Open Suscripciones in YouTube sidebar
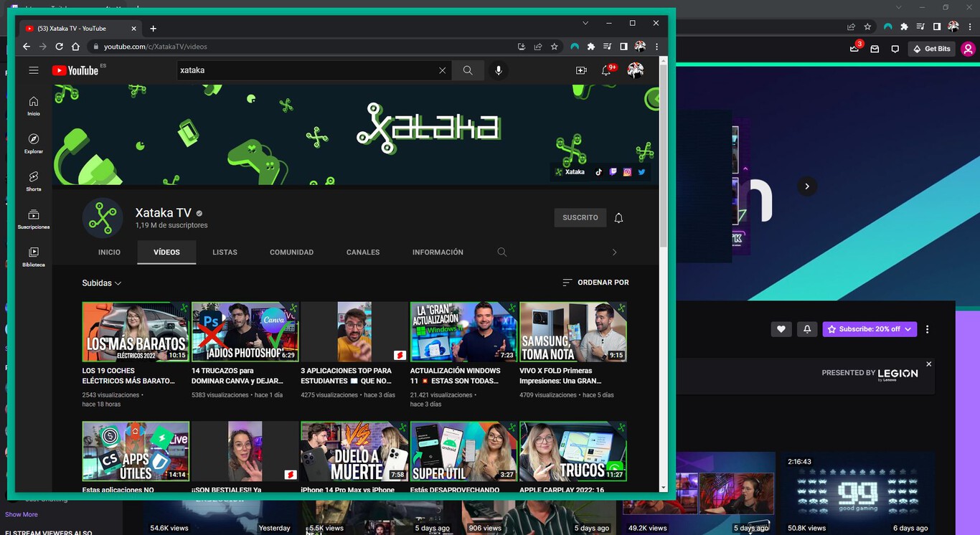 click(34, 219)
